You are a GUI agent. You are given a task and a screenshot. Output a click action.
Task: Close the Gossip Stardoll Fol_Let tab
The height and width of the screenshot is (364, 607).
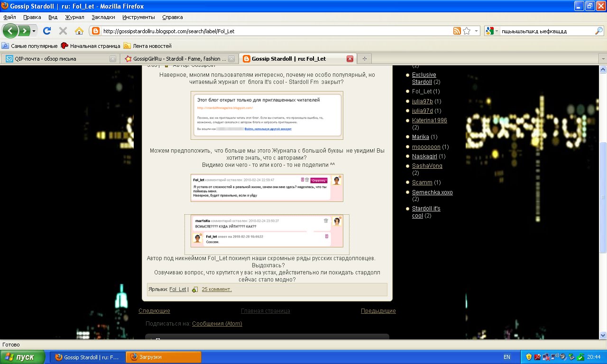350,59
